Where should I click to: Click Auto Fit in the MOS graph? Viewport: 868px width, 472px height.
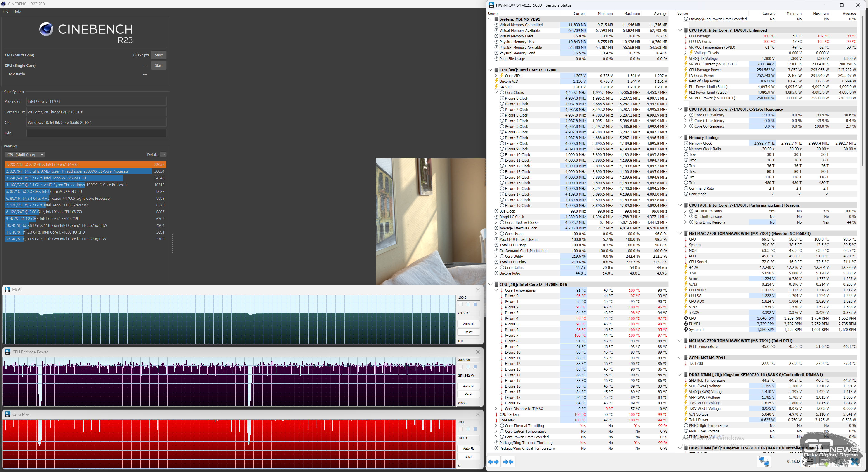click(468, 324)
